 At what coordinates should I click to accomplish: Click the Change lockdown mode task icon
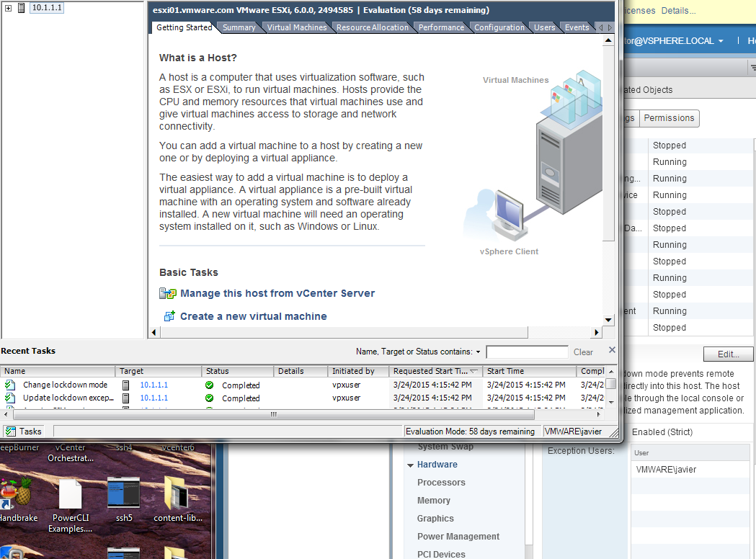9,385
